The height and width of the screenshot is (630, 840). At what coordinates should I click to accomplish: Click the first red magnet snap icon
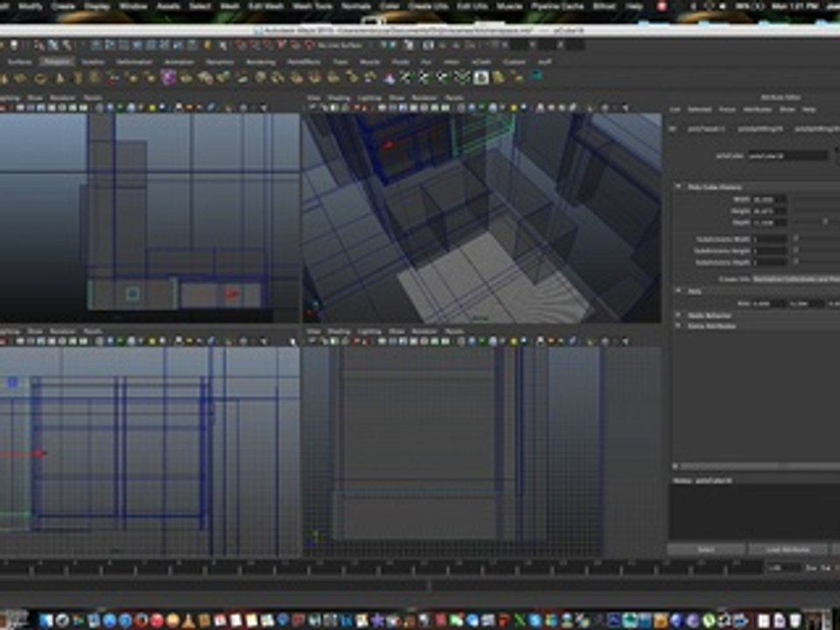pyautogui.click(x=242, y=45)
